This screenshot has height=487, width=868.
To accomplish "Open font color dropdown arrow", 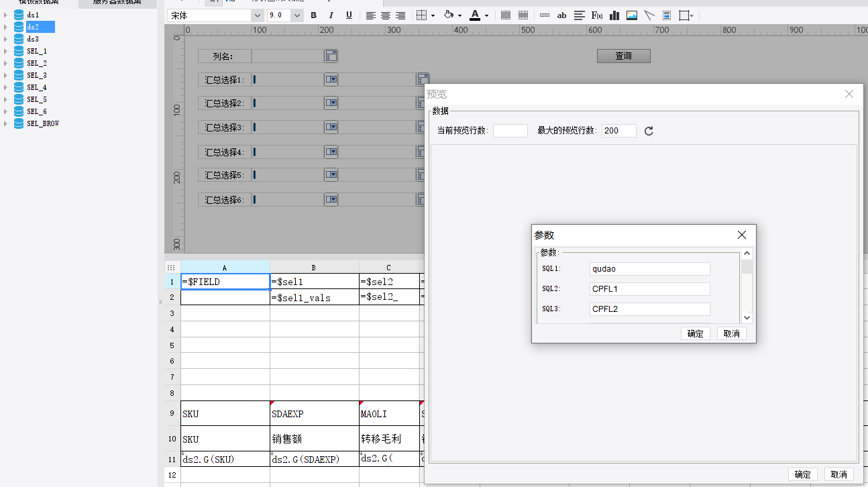I will (x=486, y=15).
